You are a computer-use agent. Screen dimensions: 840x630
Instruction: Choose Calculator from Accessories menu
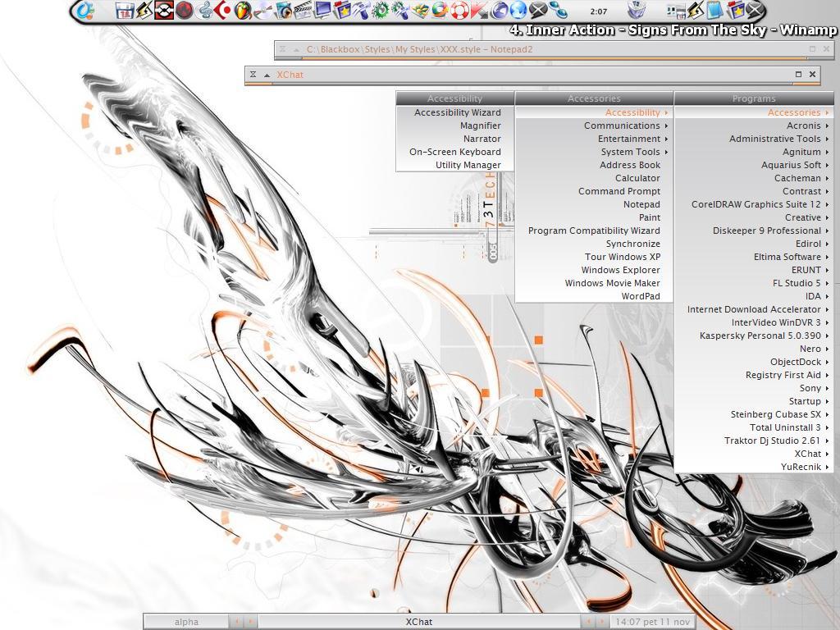[x=594, y=178]
